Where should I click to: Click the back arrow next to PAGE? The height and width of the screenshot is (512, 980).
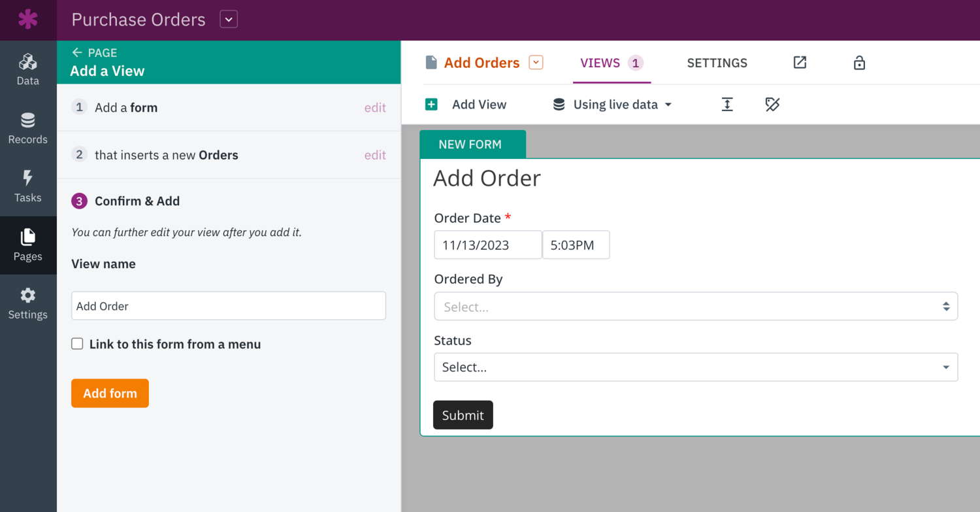point(76,52)
